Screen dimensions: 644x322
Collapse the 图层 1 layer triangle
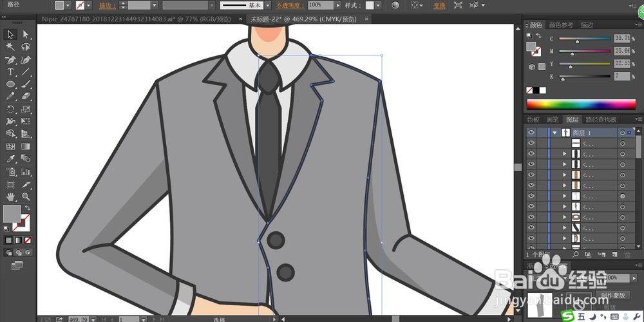coord(555,133)
